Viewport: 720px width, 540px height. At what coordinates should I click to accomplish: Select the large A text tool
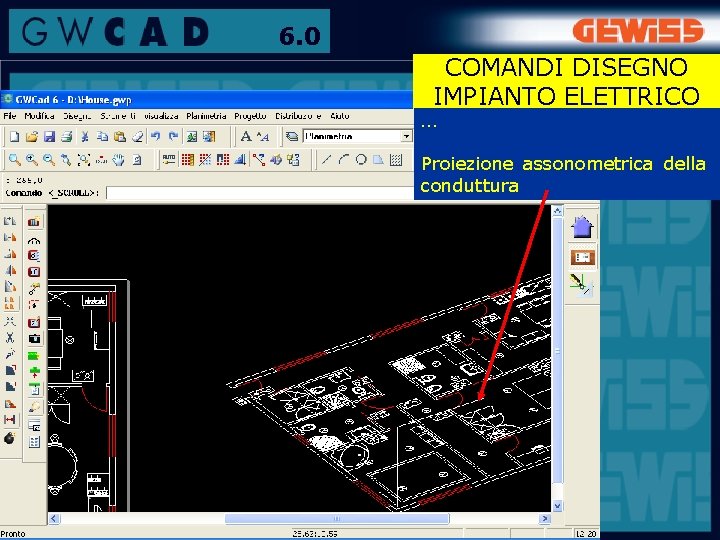[246, 136]
